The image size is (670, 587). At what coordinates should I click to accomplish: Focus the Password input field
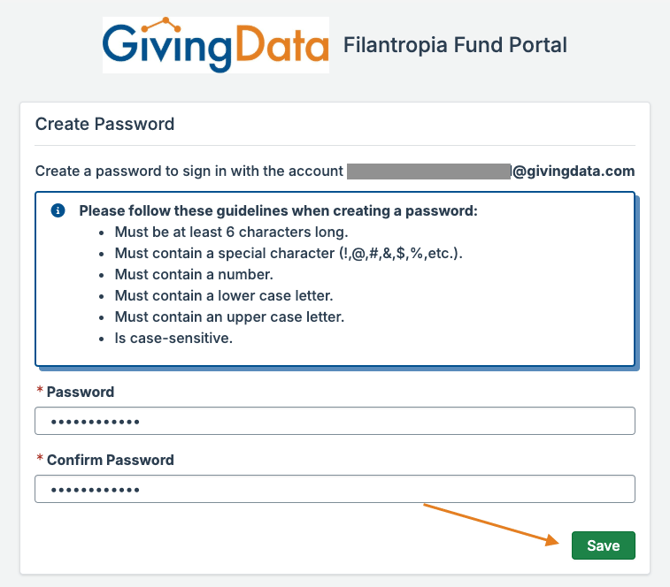click(x=335, y=421)
